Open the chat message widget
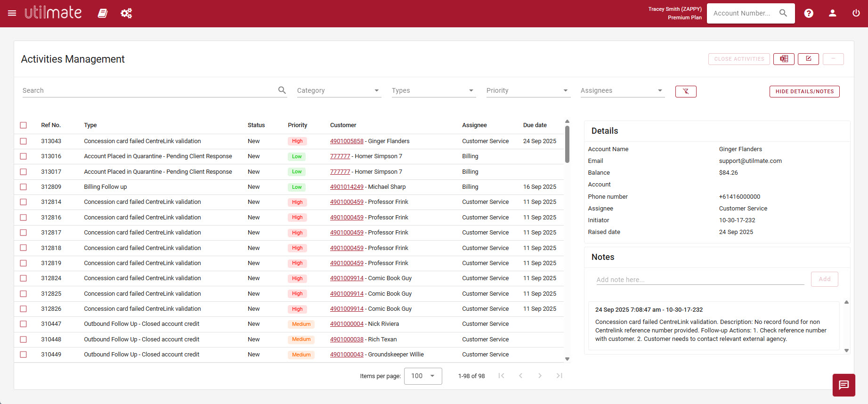The width and height of the screenshot is (868, 404). point(844,385)
